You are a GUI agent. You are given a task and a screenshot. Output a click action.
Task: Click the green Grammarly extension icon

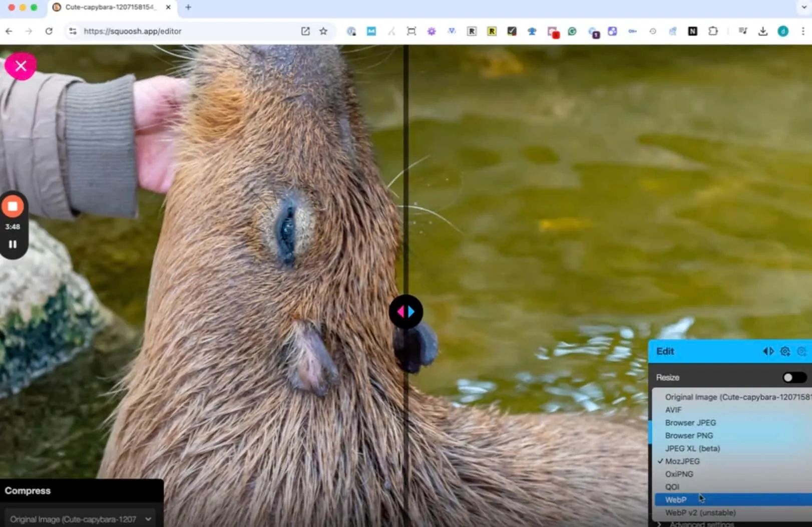click(572, 31)
